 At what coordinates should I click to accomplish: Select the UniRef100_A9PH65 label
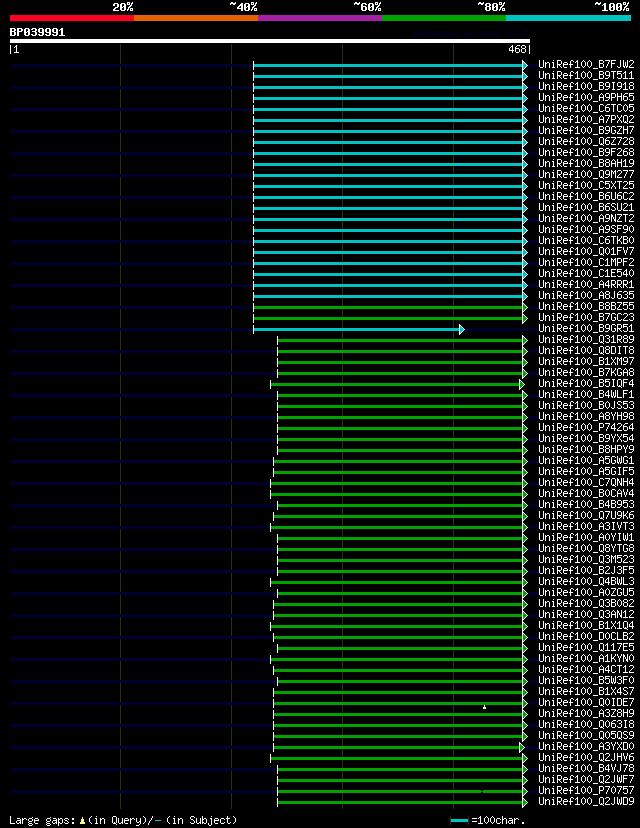586,98
